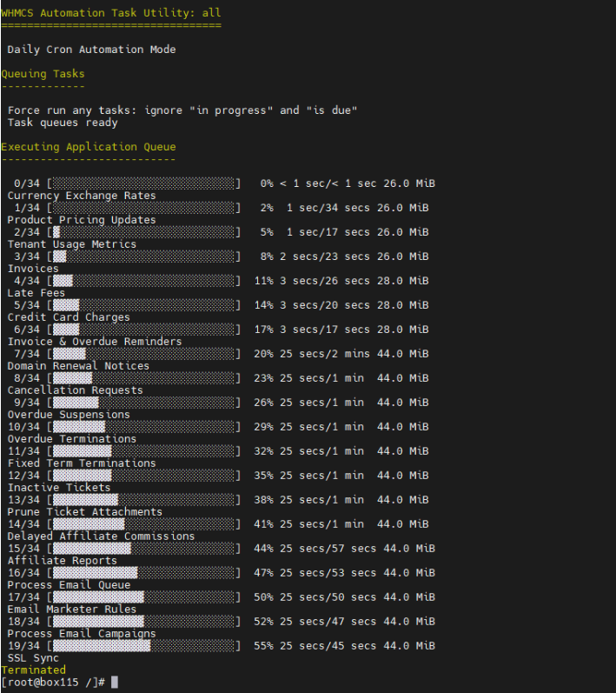
Task: Click the 'Inactive Tickets' line
Action: (59, 487)
